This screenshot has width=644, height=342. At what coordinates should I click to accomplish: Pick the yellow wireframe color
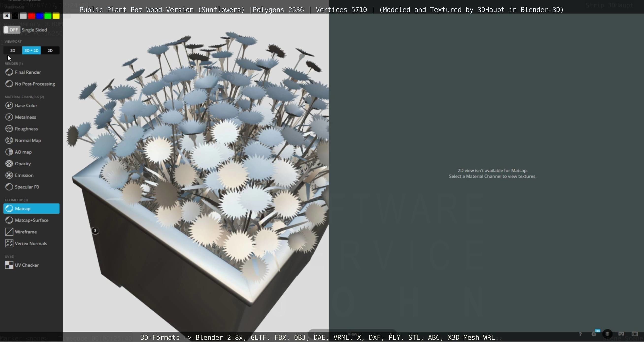(56, 16)
